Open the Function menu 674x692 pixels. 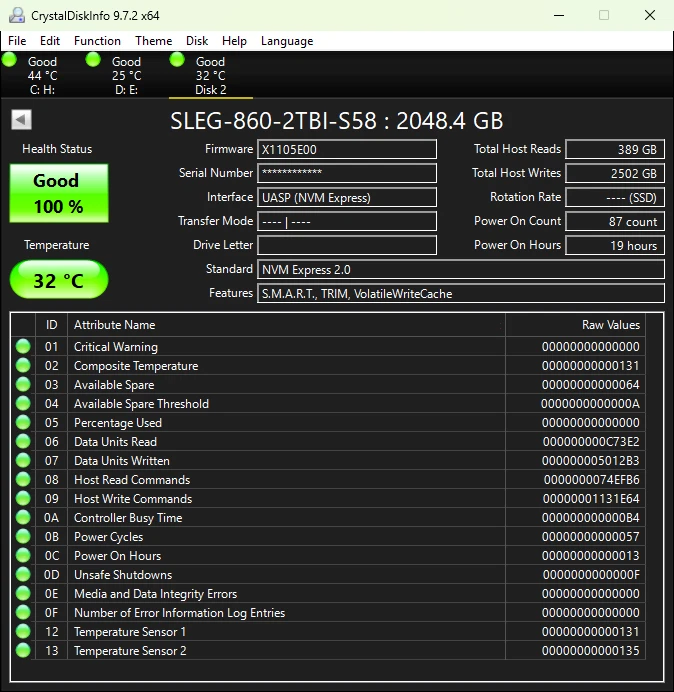pyautogui.click(x=97, y=41)
